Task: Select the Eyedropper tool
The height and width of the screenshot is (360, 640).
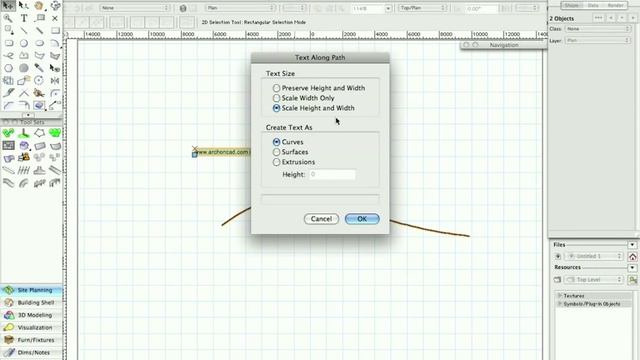Action: [x=39, y=68]
